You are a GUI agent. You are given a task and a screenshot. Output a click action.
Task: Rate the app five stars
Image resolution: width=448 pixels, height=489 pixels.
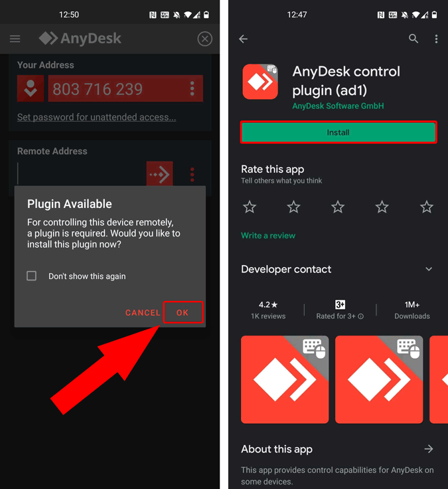pos(427,207)
